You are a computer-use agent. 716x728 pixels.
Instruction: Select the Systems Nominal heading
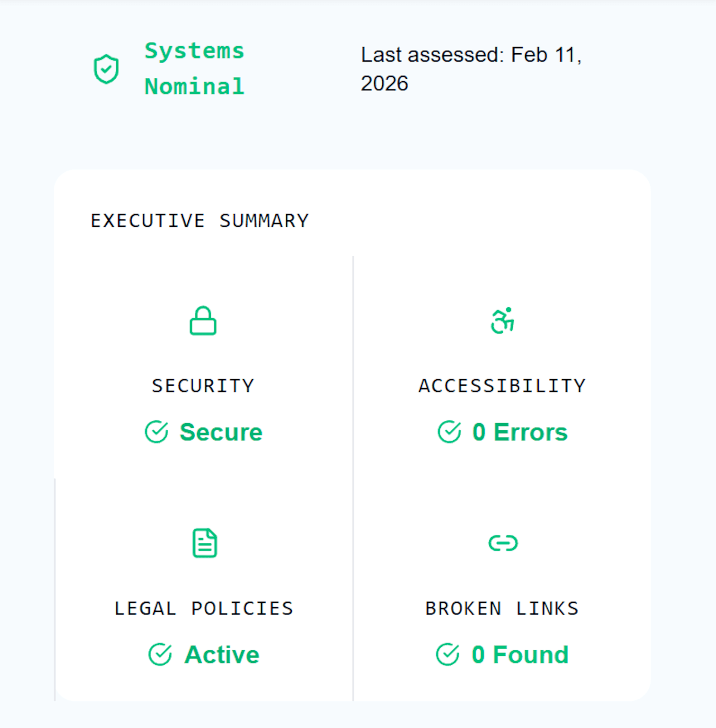pyautogui.click(x=194, y=68)
